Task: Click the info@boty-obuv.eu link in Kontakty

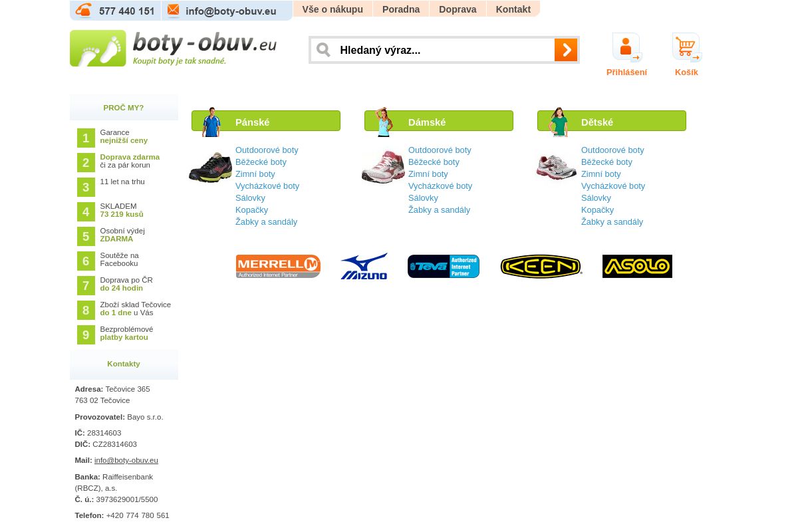Action: [126, 460]
